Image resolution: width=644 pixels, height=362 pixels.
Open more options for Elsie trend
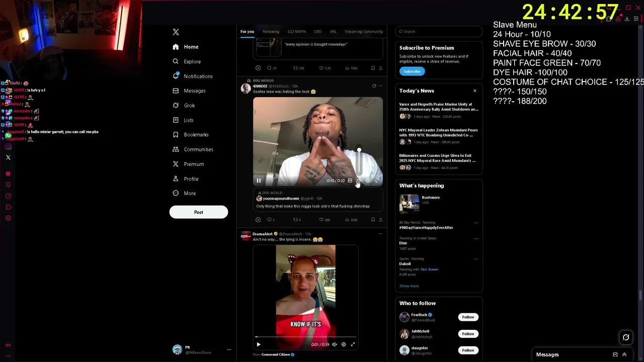pos(476,238)
